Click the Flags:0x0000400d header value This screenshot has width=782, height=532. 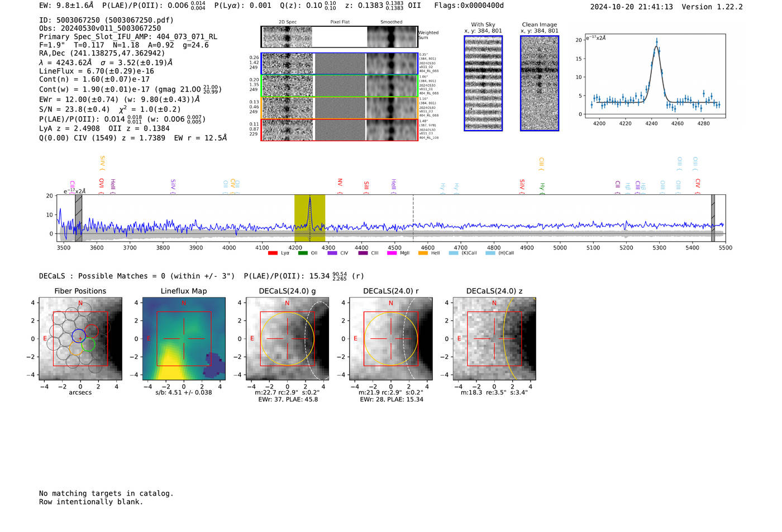pos(469,6)
